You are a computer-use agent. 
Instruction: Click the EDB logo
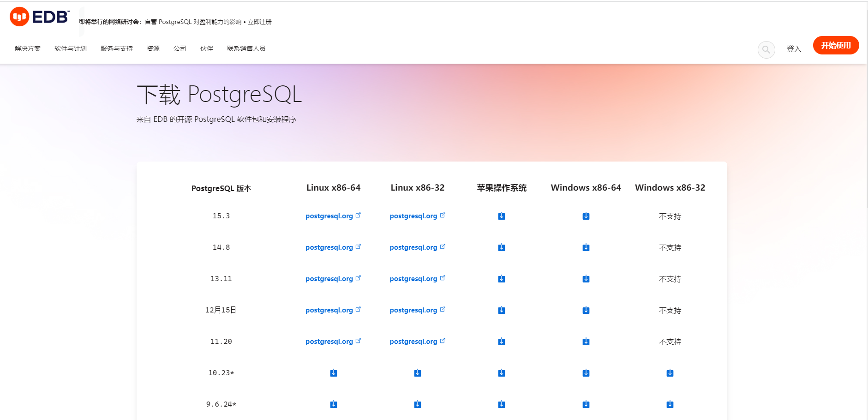pyautogui.click(x=40, y=17)
